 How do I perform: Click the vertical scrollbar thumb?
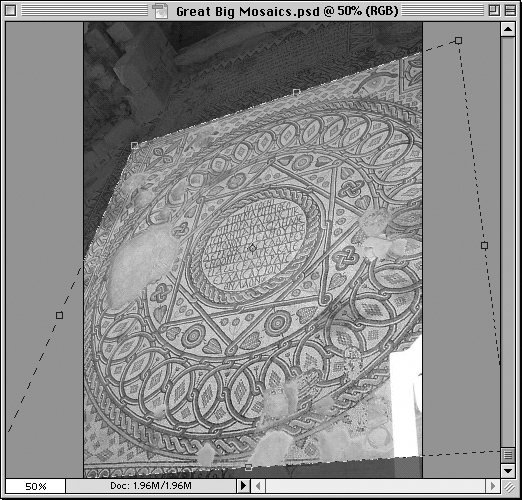tap(508, 455)
